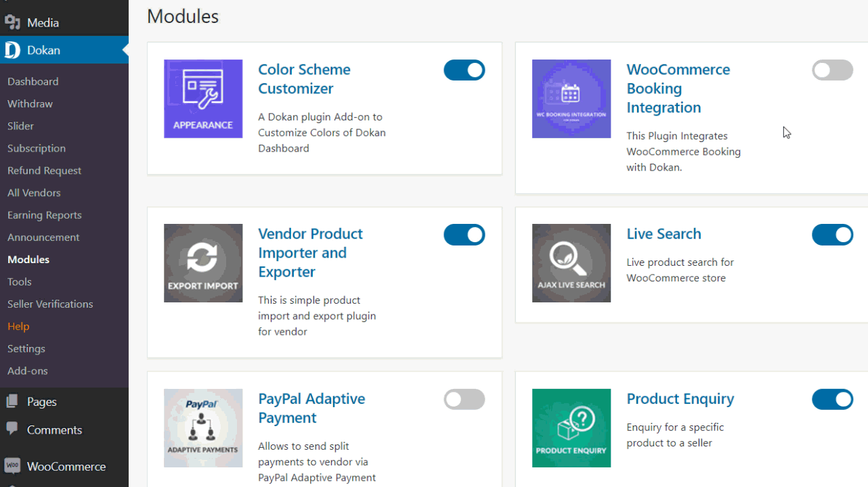The height and width of the screenshot is (487, 868).
Task: Click the Live Search module title
Action: [664, 234]
